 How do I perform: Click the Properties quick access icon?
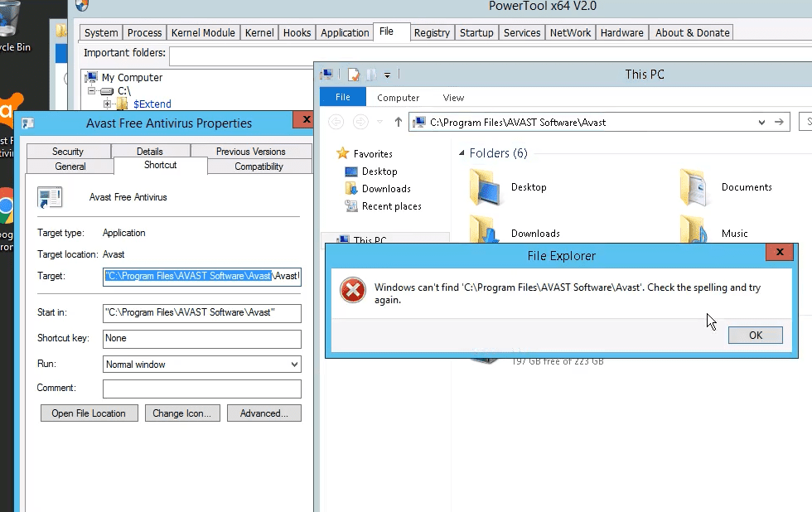[354, 75]
